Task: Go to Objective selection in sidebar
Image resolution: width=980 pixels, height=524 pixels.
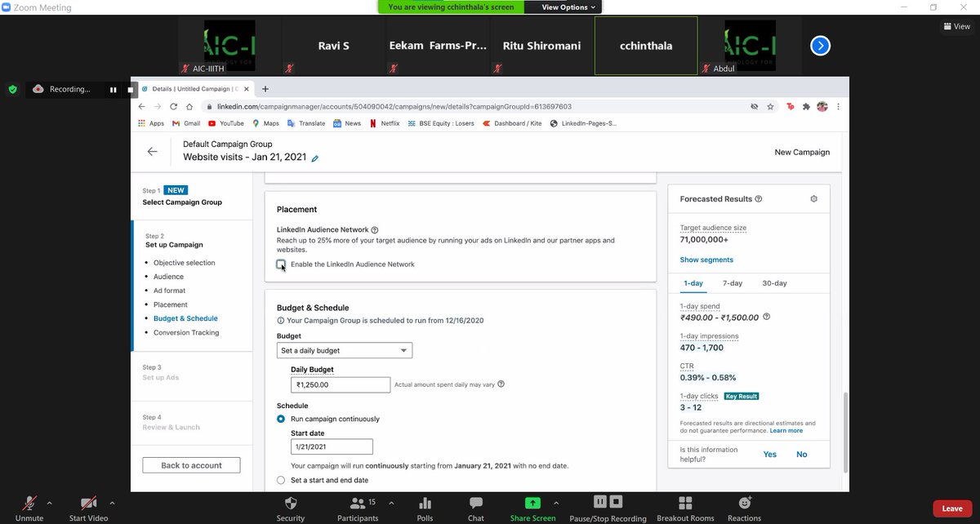Action: (185, 263)
